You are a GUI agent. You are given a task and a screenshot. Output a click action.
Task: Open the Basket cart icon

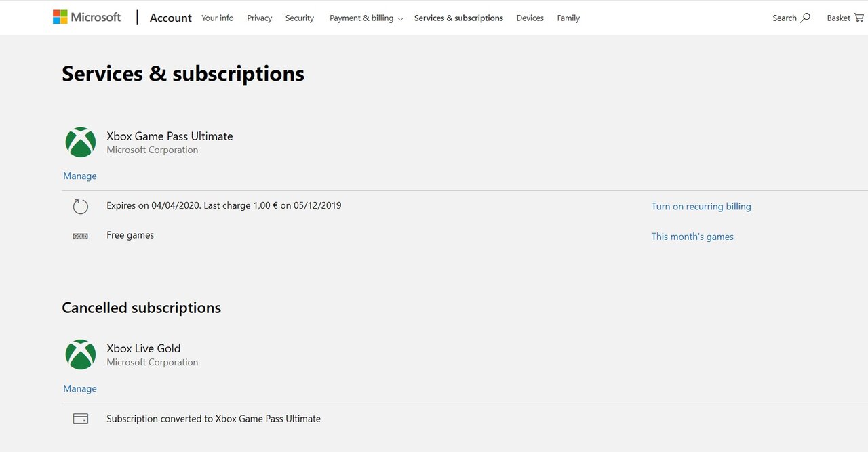(x=859, y=18)
